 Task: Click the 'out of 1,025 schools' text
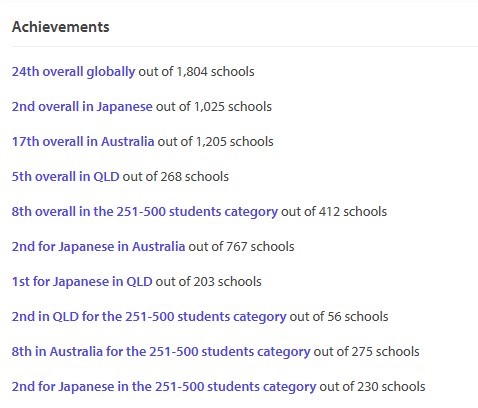pos(214,107)
